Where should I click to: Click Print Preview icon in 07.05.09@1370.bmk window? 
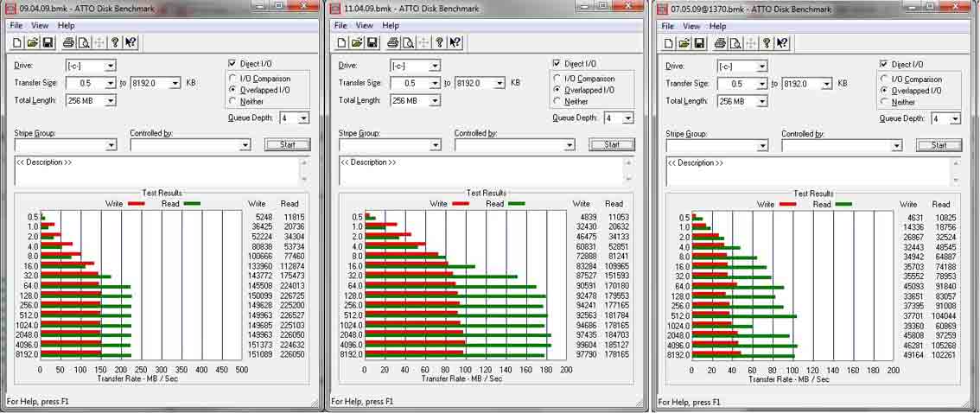coord(735,43)
